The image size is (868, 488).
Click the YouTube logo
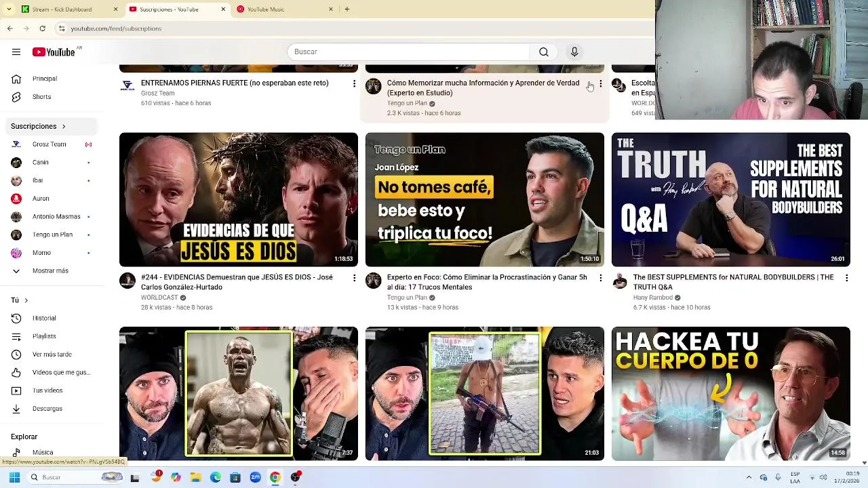pos(54,52)
